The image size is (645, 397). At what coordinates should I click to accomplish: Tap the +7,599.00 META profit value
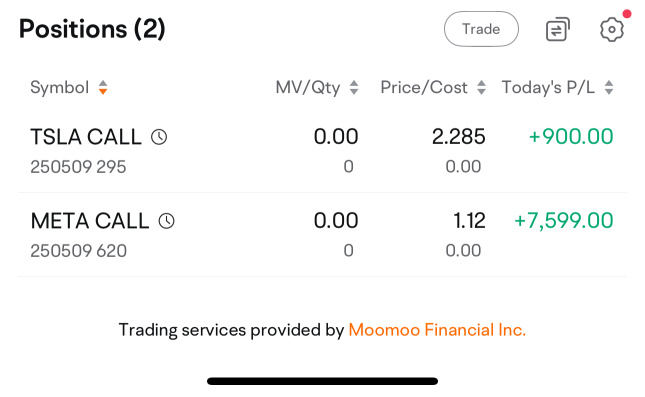click(x=564, y=221)
